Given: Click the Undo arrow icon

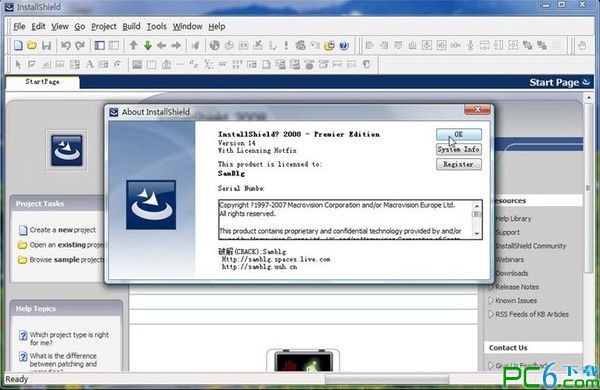Looking at the screenshot, I should [65, 46].
